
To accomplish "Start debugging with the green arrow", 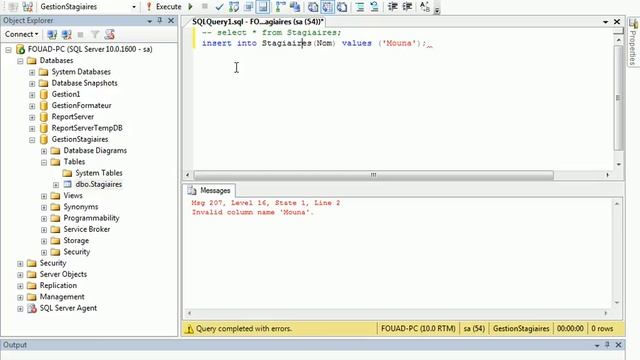I will tap(190, 7).
